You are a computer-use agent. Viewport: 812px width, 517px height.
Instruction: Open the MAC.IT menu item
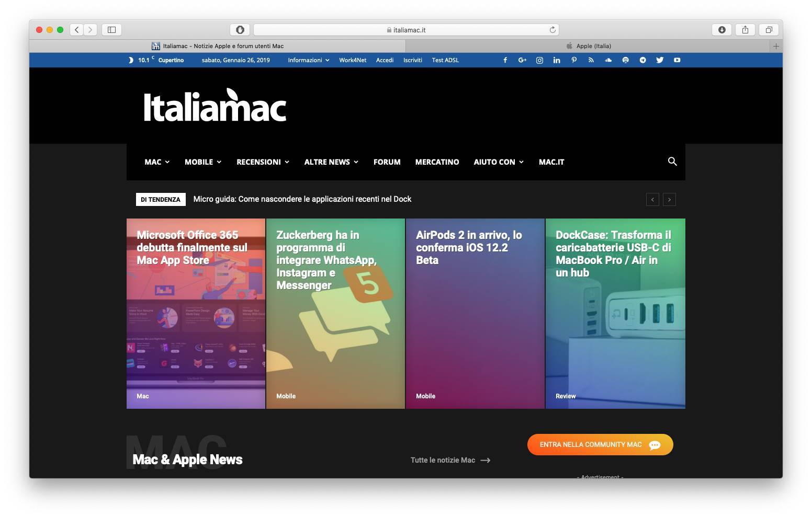(x=551, y=162)
